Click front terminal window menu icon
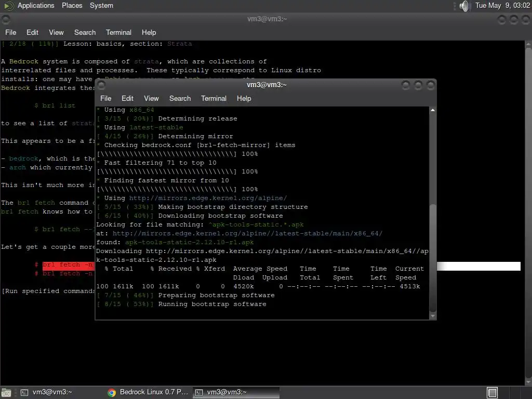Image resolution: width=532 pixels, height=399 pixels. click(x=101, y=85)
